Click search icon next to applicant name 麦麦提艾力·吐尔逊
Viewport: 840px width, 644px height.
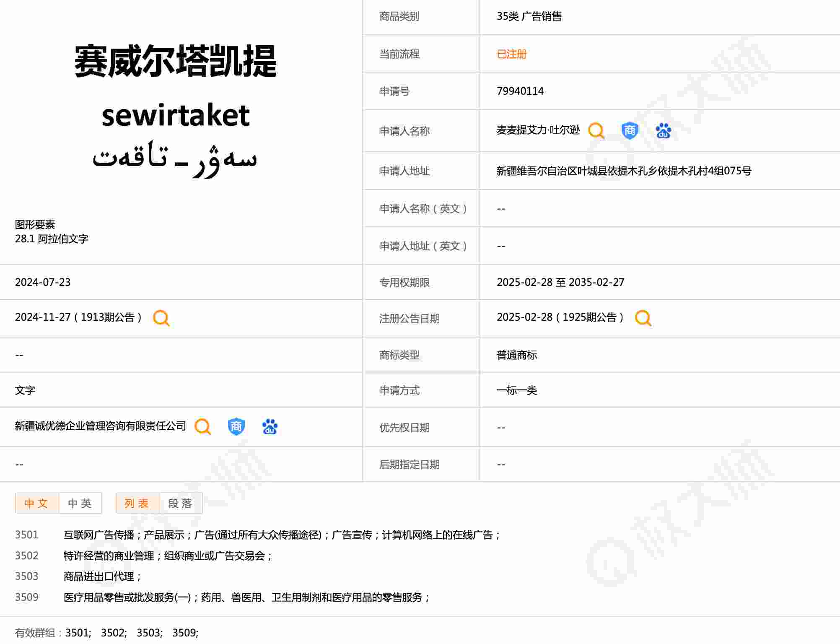click(x=596, y=131)
